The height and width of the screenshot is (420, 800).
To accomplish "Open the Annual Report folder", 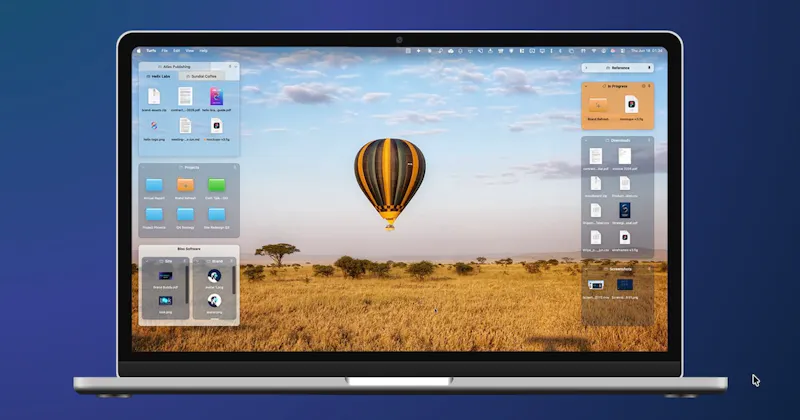I will [x=154, y=185].
